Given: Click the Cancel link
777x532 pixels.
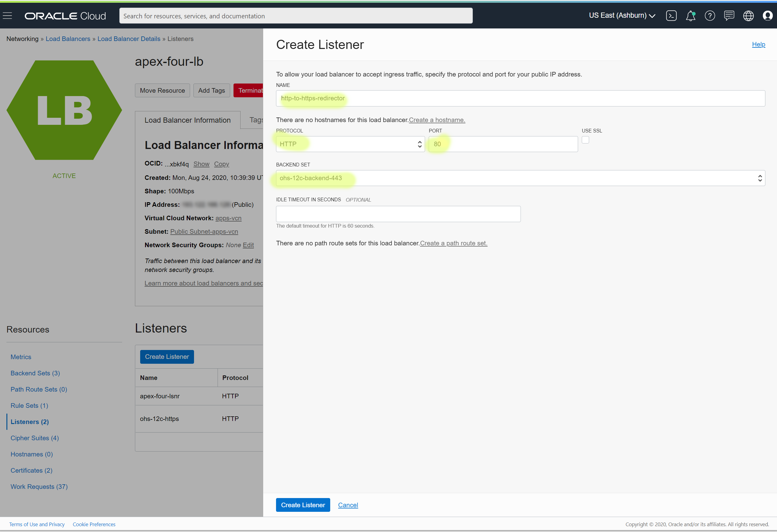Looking at the screenshot, I should tap(348, 505).
